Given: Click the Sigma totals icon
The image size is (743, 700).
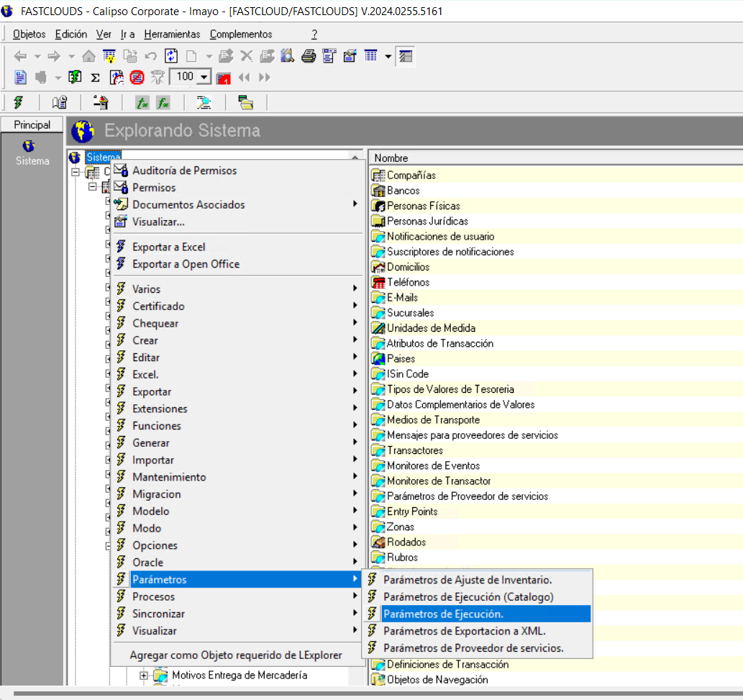Looking at the screenshot, I should [x=95, y=78].
